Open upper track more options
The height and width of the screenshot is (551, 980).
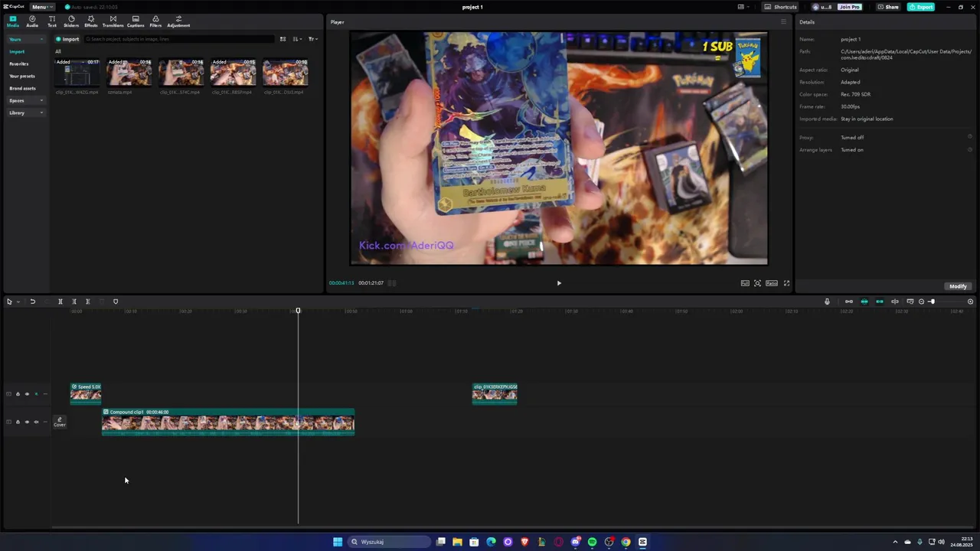coord(45,394)
